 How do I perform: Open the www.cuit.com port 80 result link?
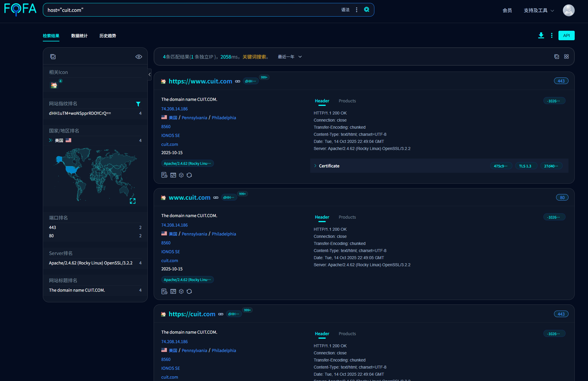tap(189, 198)
